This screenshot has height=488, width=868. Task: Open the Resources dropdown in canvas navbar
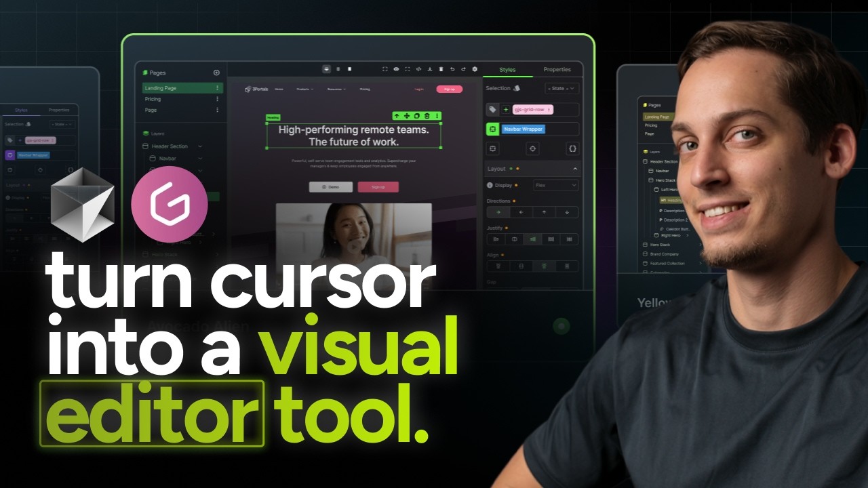click(336, 89)
